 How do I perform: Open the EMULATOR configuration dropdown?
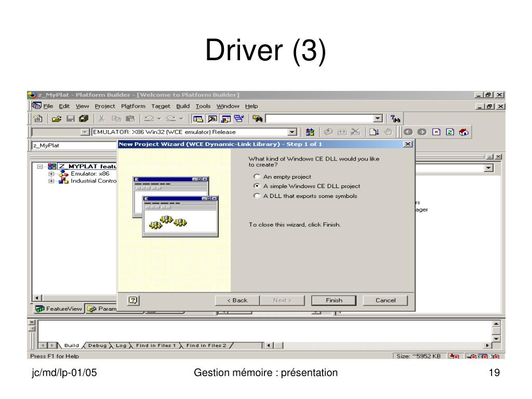pyautogui.click(x=292, y=132)
